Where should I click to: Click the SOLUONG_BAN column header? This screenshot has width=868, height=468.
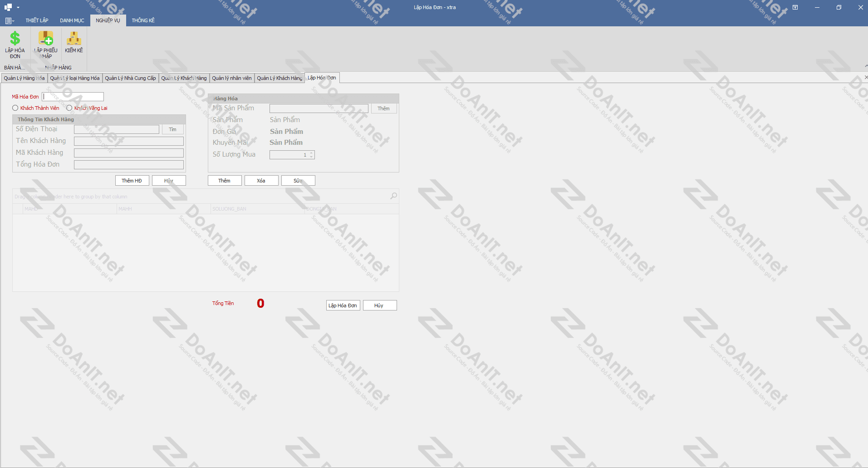[258, 209]
